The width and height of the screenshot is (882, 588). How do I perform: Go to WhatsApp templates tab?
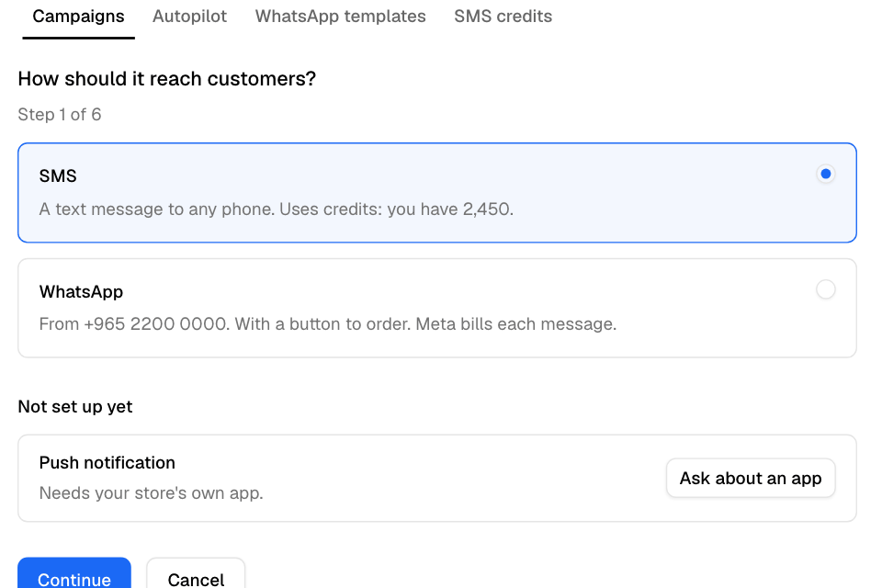point(340,17)
